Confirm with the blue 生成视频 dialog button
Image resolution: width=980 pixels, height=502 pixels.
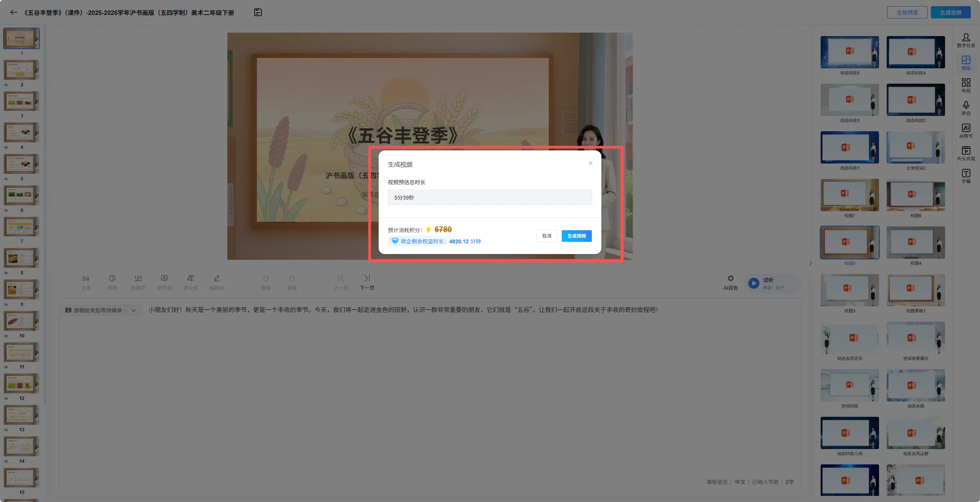point(576,236)
